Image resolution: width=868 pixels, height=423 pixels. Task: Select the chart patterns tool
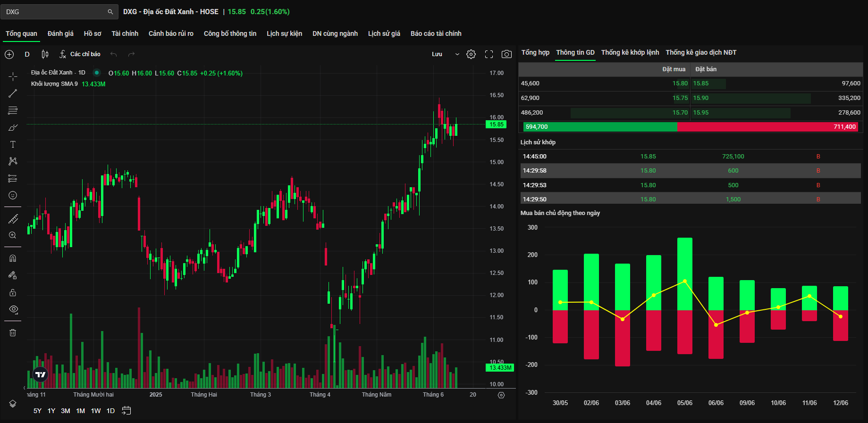pos(13,161)
